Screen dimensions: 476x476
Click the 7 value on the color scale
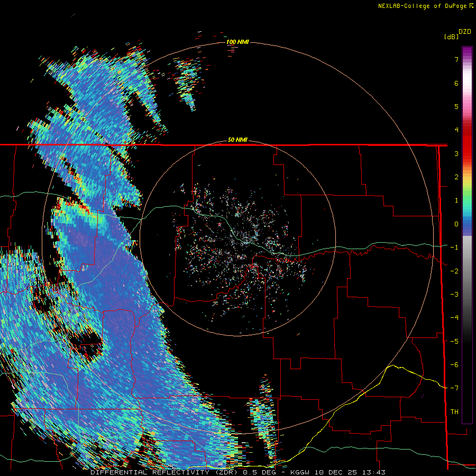[x=456, y=59]
